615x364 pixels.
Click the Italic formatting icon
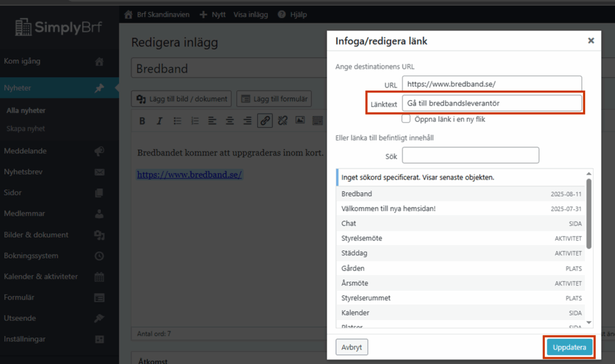click(160, 121)
